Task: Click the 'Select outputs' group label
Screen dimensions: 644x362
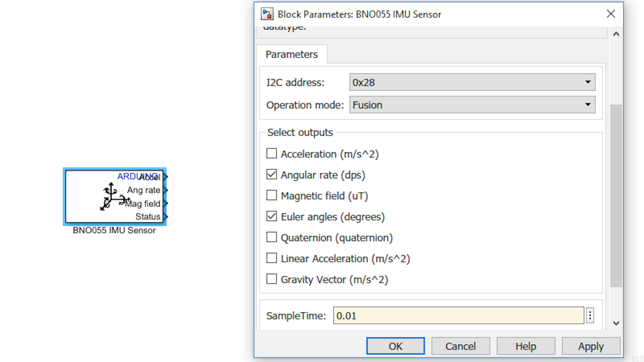Action: click(300, 132)
